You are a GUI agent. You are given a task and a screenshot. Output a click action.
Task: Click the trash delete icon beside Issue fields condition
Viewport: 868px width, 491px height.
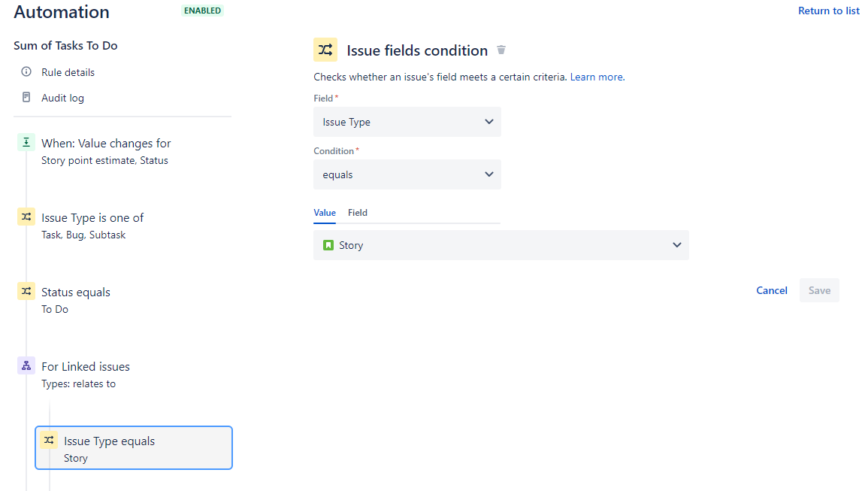501,50
